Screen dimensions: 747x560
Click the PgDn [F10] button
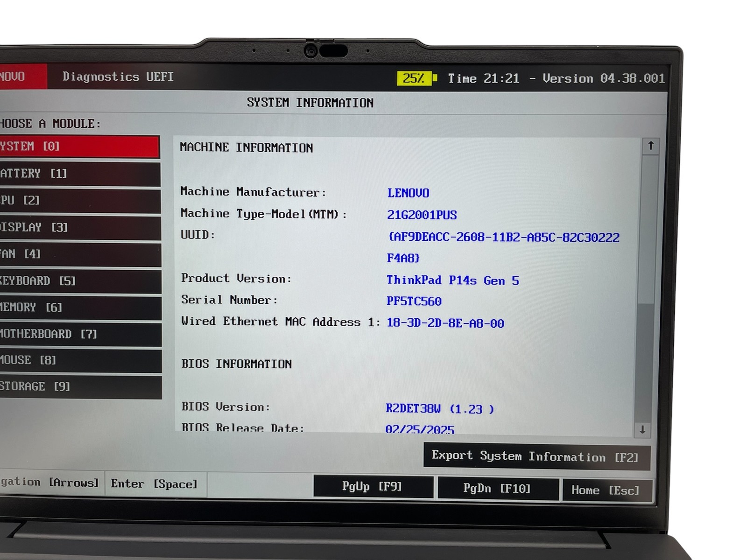[498, 489]
